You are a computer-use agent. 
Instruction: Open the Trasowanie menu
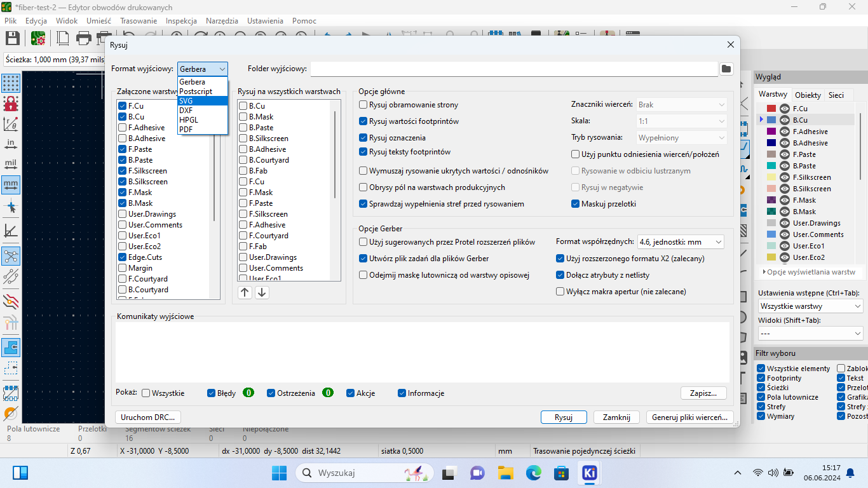[x=139, y=21]
